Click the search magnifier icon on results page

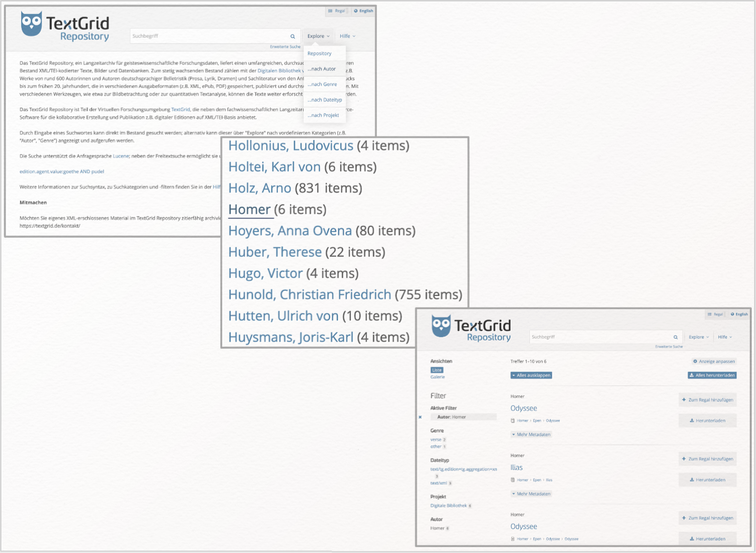tap(675, 337)
